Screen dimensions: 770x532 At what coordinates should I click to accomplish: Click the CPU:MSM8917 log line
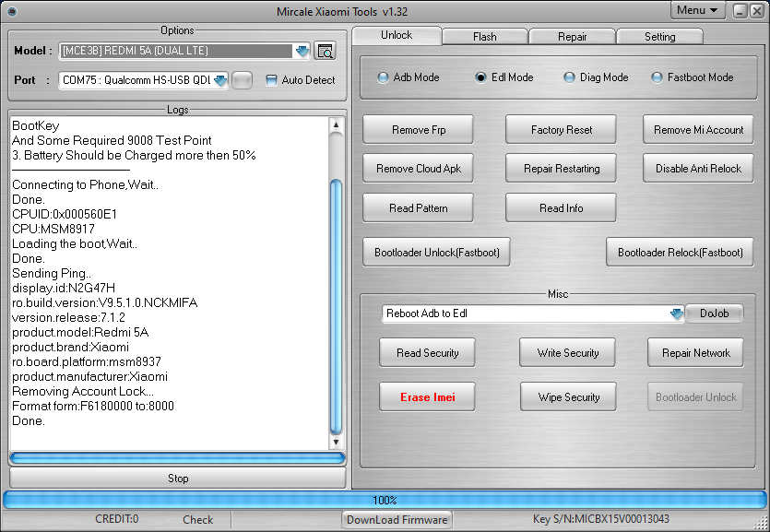pyautogui.click(x=53, y=230)
